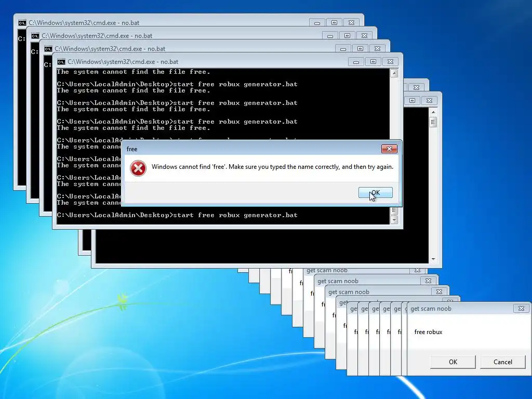Click the frontmost cmd window title text
Image resolution: width=532 pixels, height=399 pixels.
(x=123, y=62)
